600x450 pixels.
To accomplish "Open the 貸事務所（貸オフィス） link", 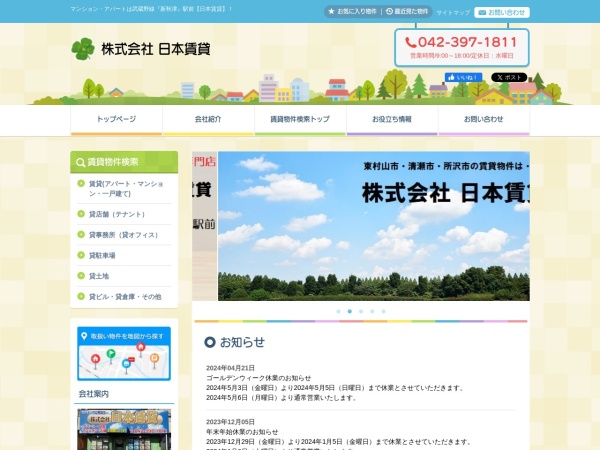I will tap(123, 235).
